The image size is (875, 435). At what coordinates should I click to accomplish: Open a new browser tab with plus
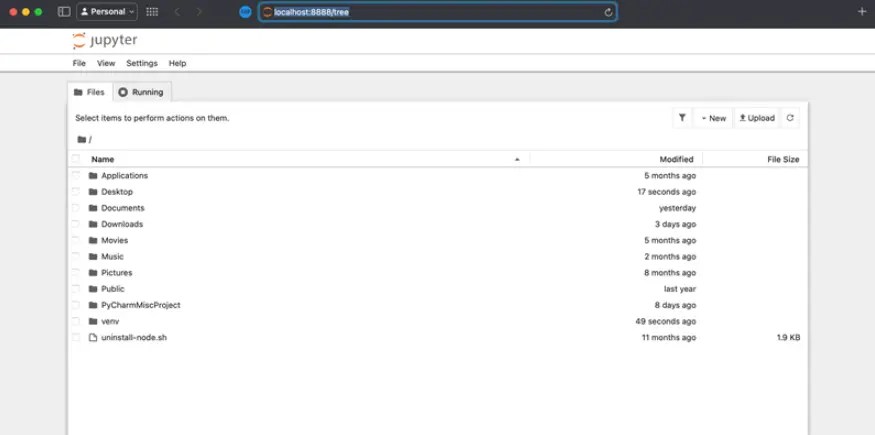862,12
